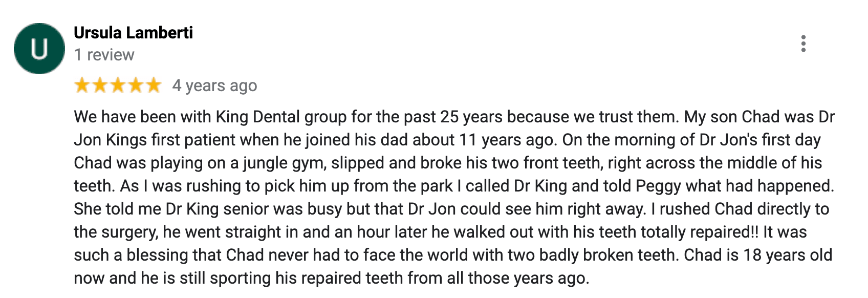The image size is (868, 298).
Task: Click Ursula Lamberti's green U avatar
Action: 39,49
